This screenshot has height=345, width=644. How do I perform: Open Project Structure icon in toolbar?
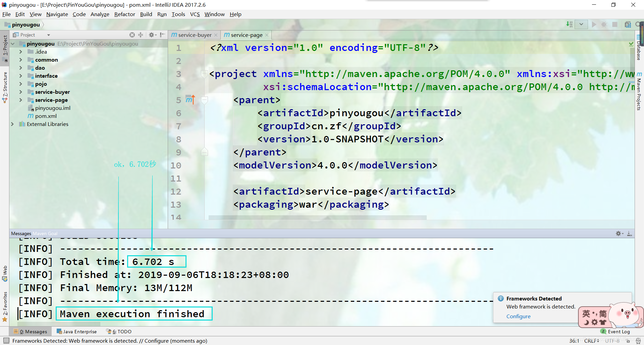[628, 24]
